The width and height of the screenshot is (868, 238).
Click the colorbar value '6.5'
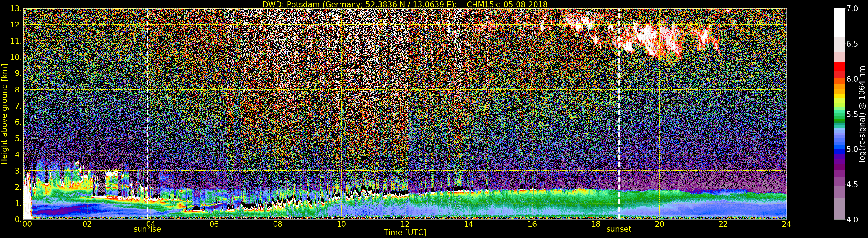coord(852,44)
